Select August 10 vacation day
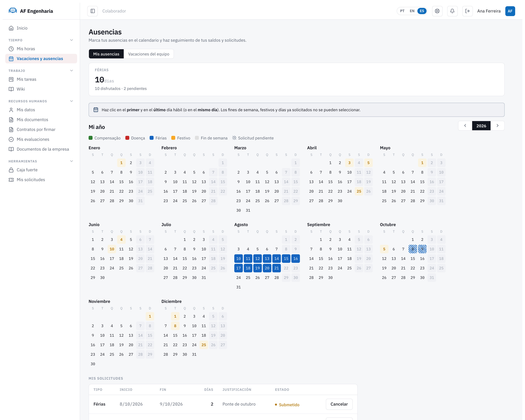The width and height of the screenshot is (525, 420). 238,259
